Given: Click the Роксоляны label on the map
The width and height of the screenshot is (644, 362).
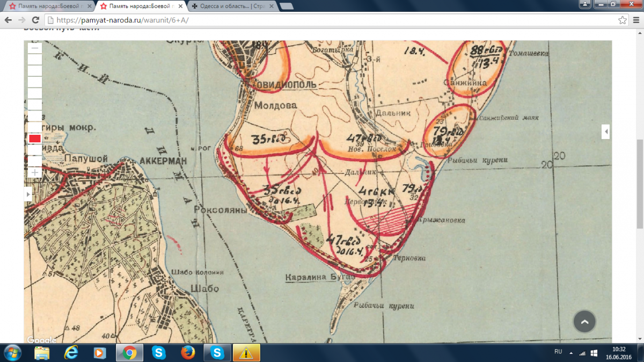Looking at the screenshot, I should pyautogui.click(x=220, y=211).
